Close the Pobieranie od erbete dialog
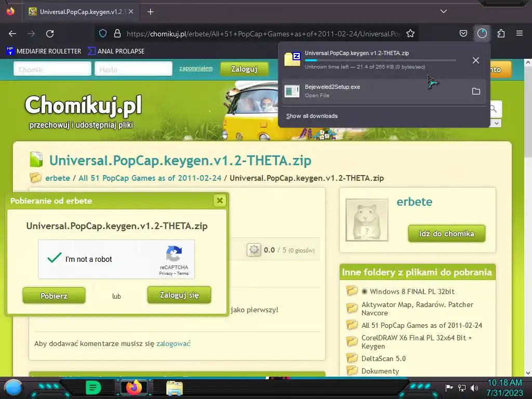This screenshot has width=532, height=399. click(x=220, y=201)
